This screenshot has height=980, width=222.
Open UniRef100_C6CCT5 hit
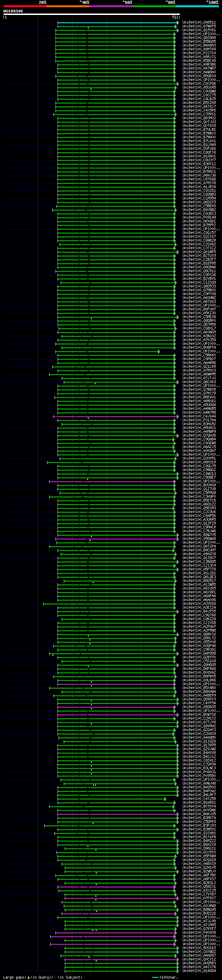pyautogui.click(x=199, y=95)
